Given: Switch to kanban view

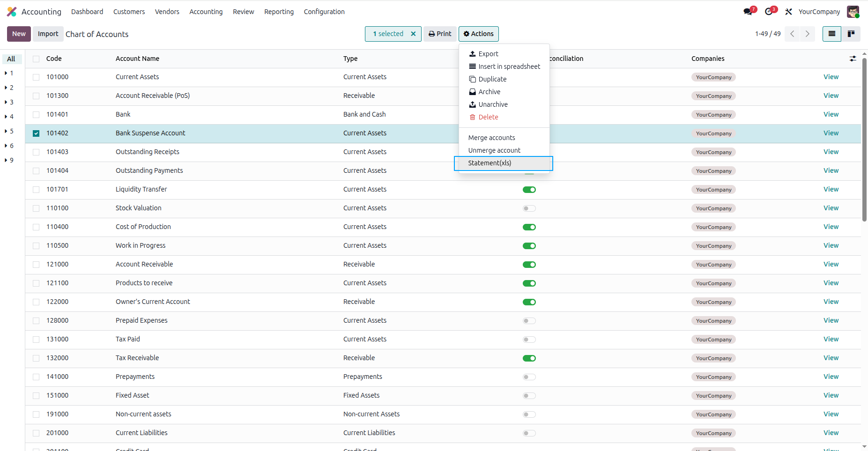Looking at the screenshot, I should [x=851, y=34].
